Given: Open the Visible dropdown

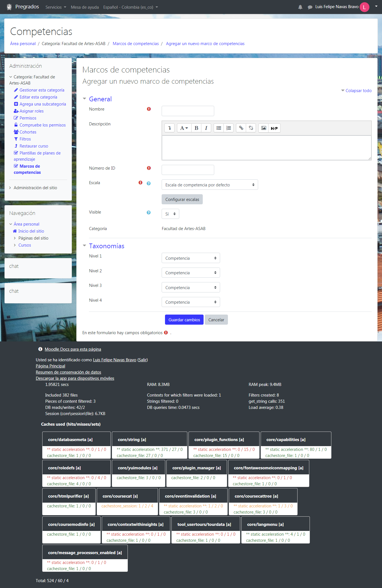Looking at the screenshot, I should coord(170,214).
